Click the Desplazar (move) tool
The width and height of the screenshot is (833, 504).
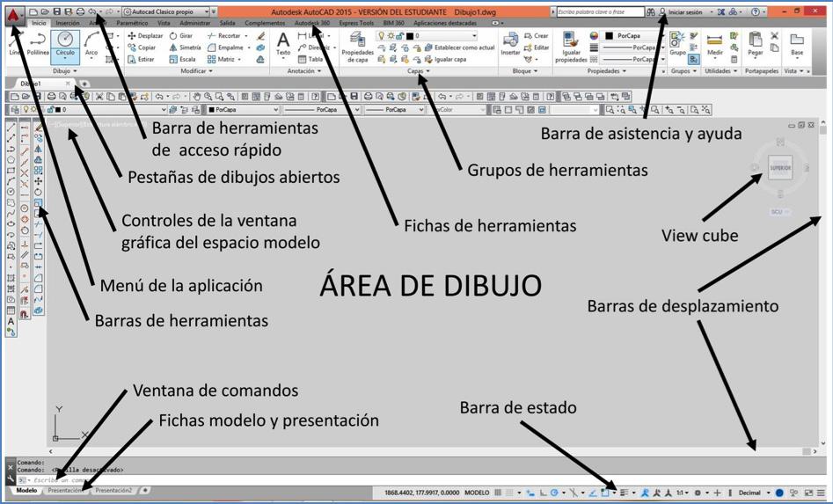(x=145, y=35)
